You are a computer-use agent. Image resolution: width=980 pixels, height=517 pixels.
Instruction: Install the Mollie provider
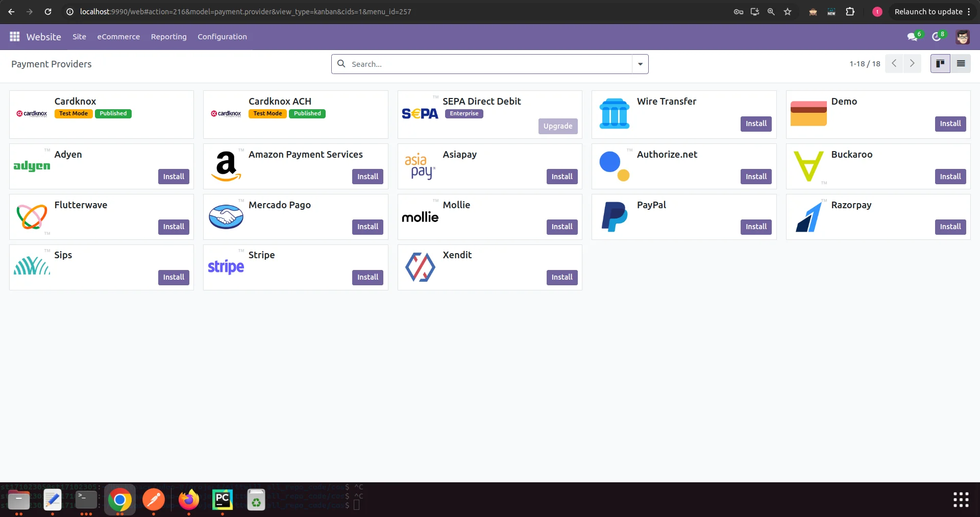(x=562, y=227)
